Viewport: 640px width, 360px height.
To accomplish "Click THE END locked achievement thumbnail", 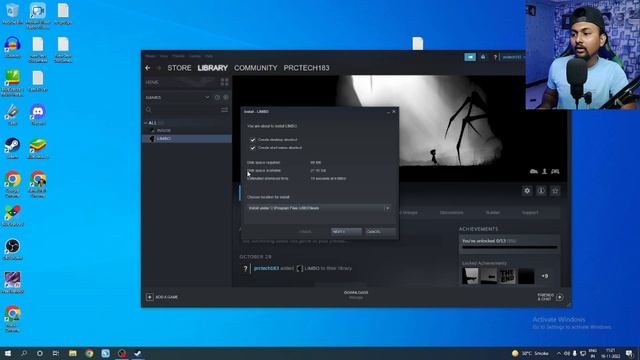I will click(507, 276).
